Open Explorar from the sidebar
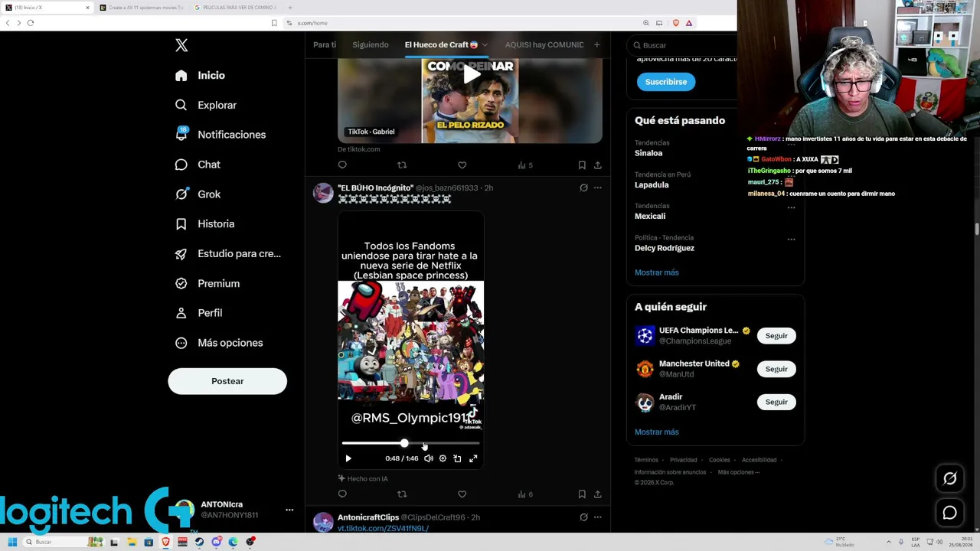The image size is (980, 551). [x=205, y=105]
